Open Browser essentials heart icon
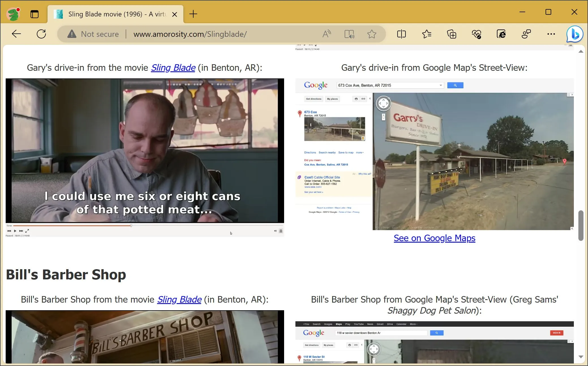Image resolution: width=588 pixels, height=366 pixels. pos(476,34)
